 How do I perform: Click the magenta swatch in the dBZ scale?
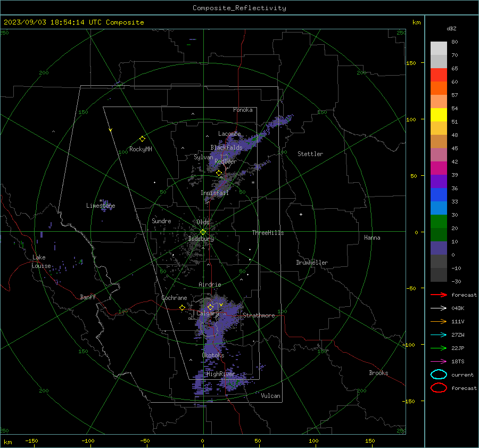pyautogui.click(x=439, y=168)
